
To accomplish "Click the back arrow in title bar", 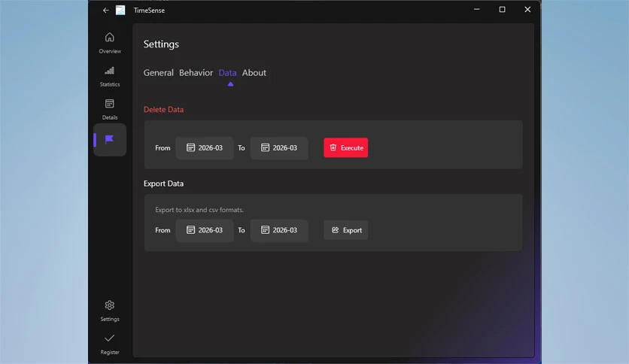I will [x=105, y=11].
